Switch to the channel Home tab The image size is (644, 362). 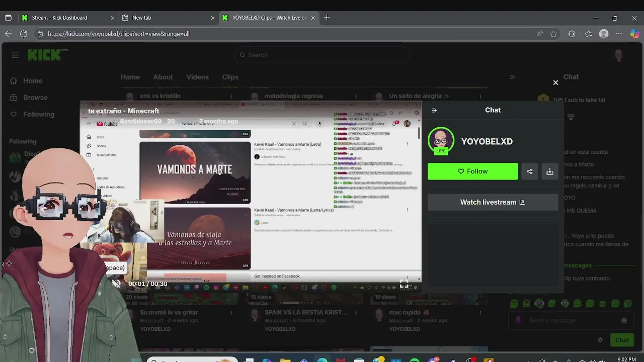(130, 77)
